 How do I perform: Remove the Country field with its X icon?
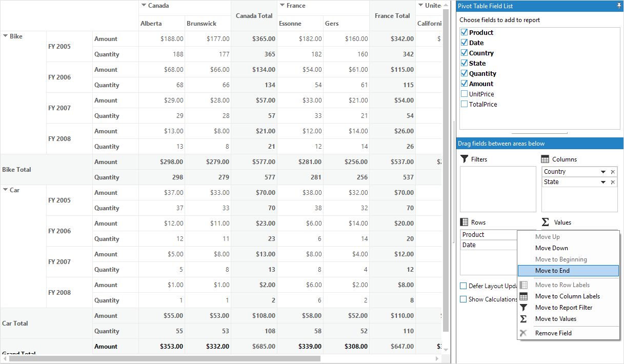click(613, 172)
